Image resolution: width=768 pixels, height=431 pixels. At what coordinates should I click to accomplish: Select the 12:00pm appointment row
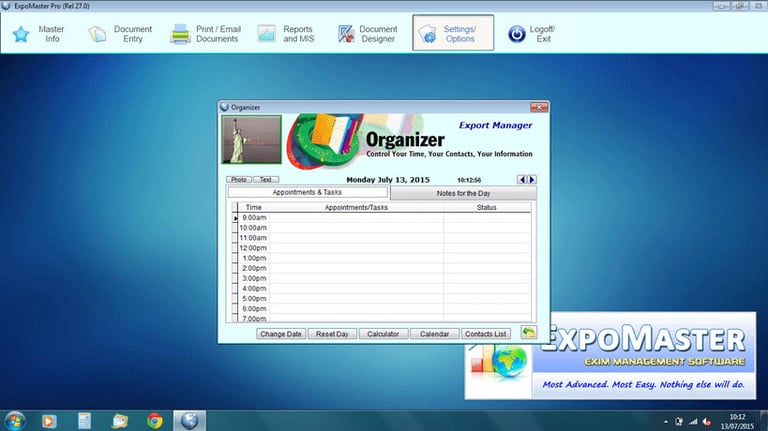click(381, 248)
